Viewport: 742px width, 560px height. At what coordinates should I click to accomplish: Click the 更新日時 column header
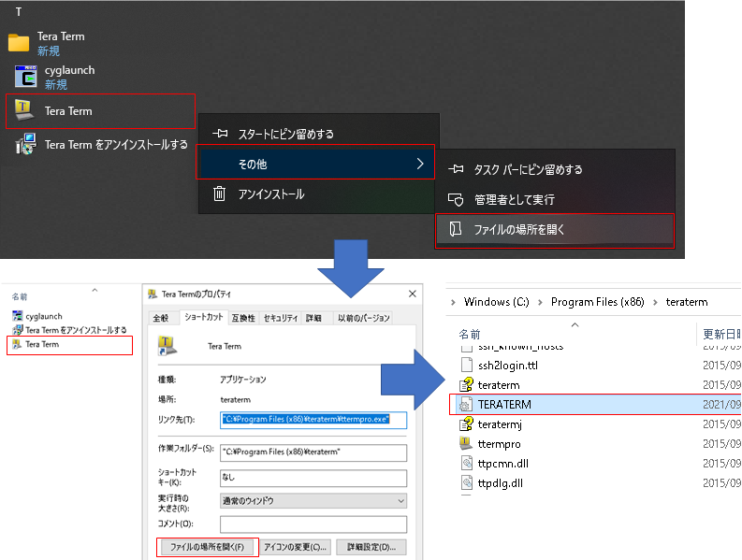coord(721,335)
